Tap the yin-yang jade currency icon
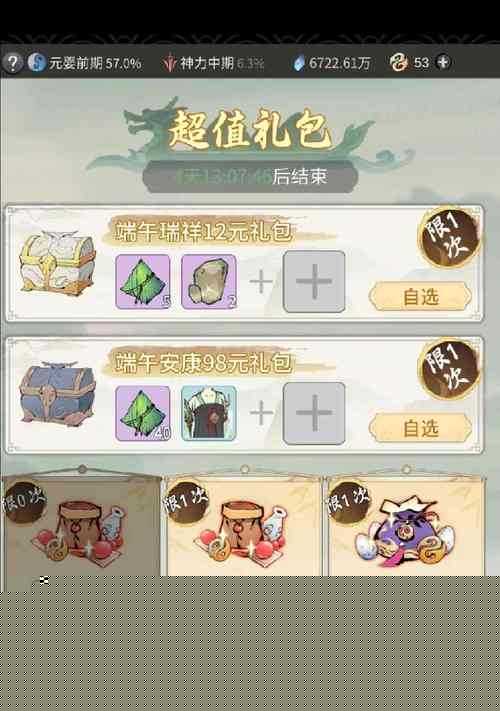 (x=399, y=63)
